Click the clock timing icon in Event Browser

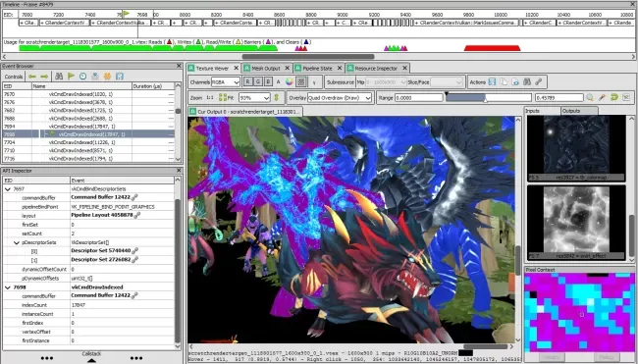83,77
